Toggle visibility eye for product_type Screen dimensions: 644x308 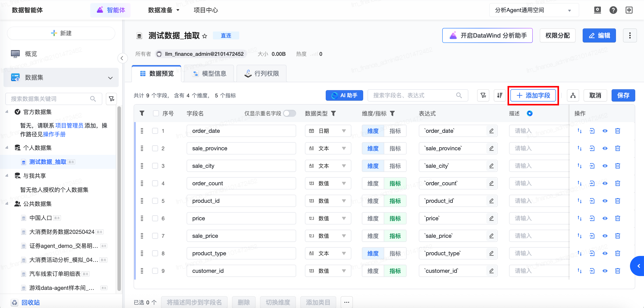[x=605, y=253]
